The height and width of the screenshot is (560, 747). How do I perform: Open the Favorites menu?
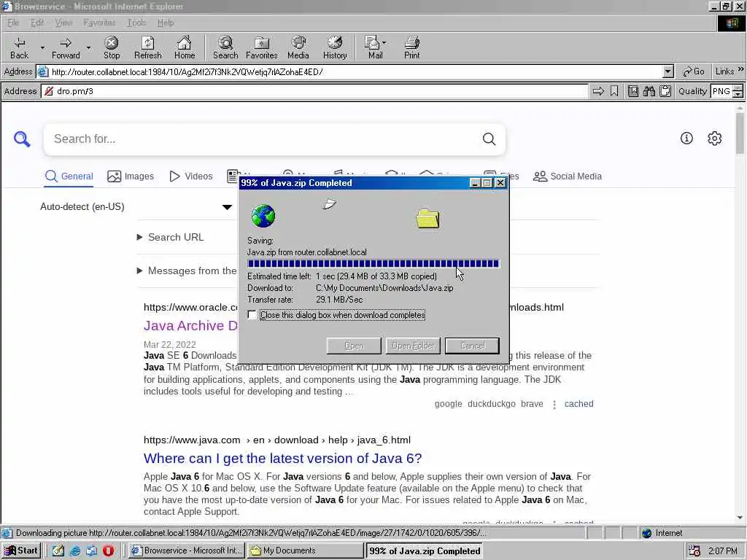click(99, 23)
